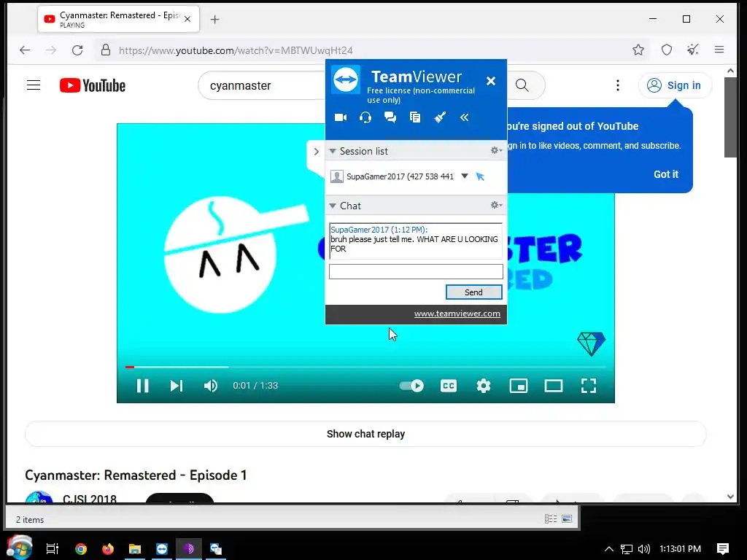The height and width of the screenshot is (560, 747).
Task: Open Task View on taskbar
Action: pyautogui.click(x=53, y=548)
